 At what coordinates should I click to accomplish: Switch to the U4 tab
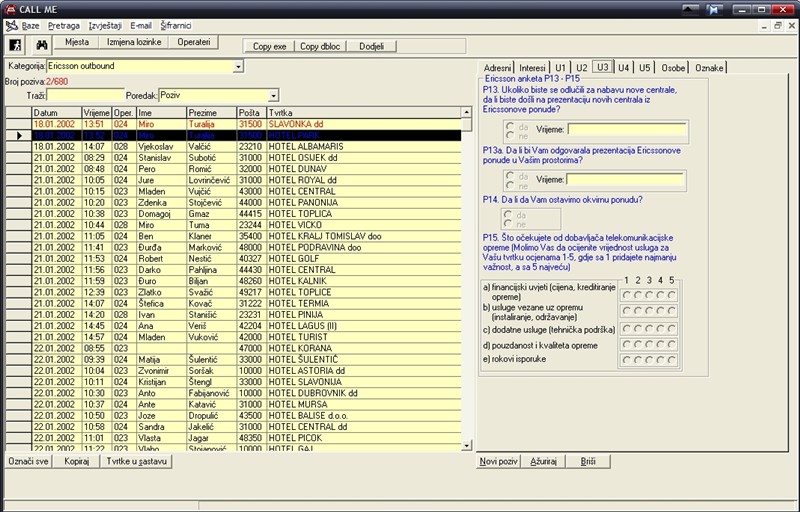coord(623,68)
